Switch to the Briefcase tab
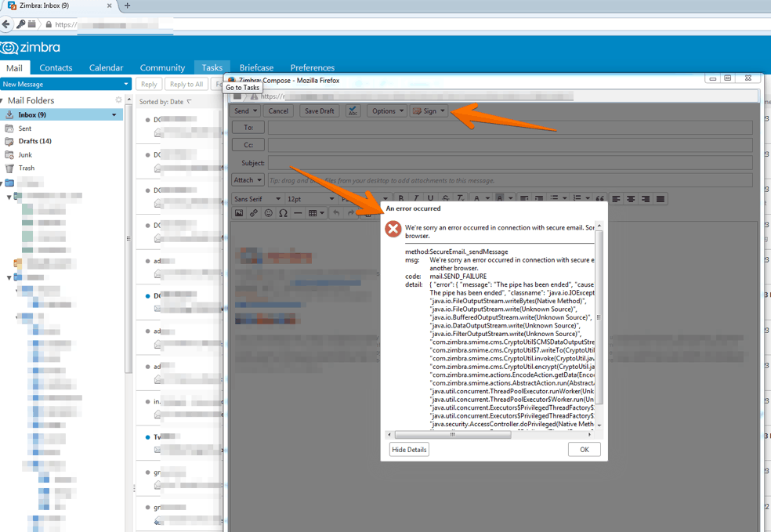Screen dimensions: 771x532 (256, 68)
